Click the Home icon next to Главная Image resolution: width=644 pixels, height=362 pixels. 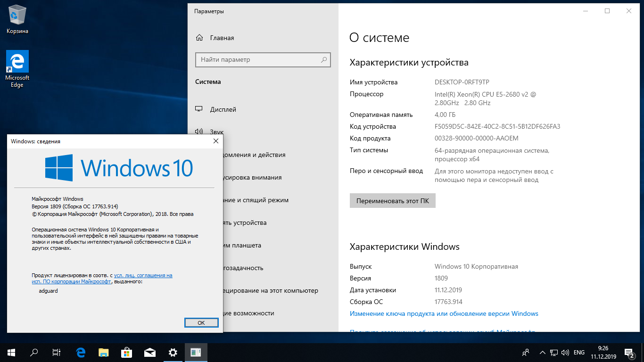coord(199,38)
